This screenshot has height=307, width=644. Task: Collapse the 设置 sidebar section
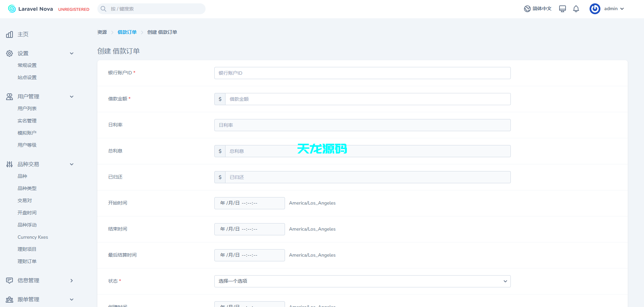(72, 53)
